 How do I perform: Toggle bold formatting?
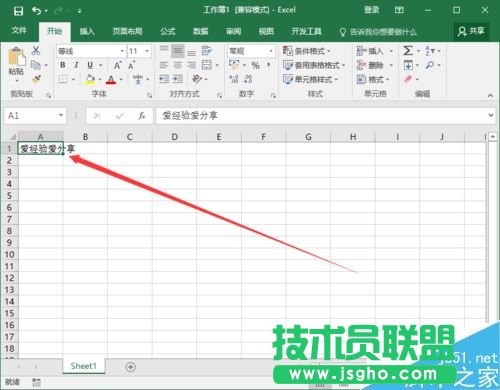(63, 65)
